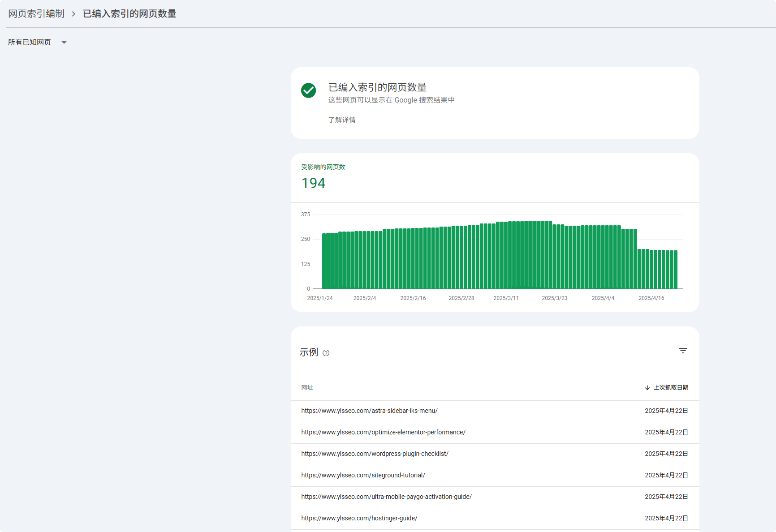Viewport: 776px width, 532px height.
Task: Go back to 网页索引编制 breadcrumb
Action: [x=36, y=14]
